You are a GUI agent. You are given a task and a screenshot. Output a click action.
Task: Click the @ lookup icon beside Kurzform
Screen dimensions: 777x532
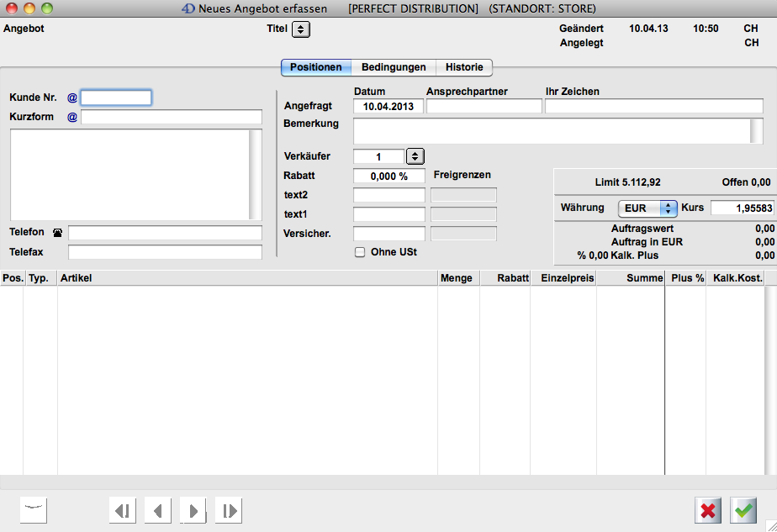point(71,118)
